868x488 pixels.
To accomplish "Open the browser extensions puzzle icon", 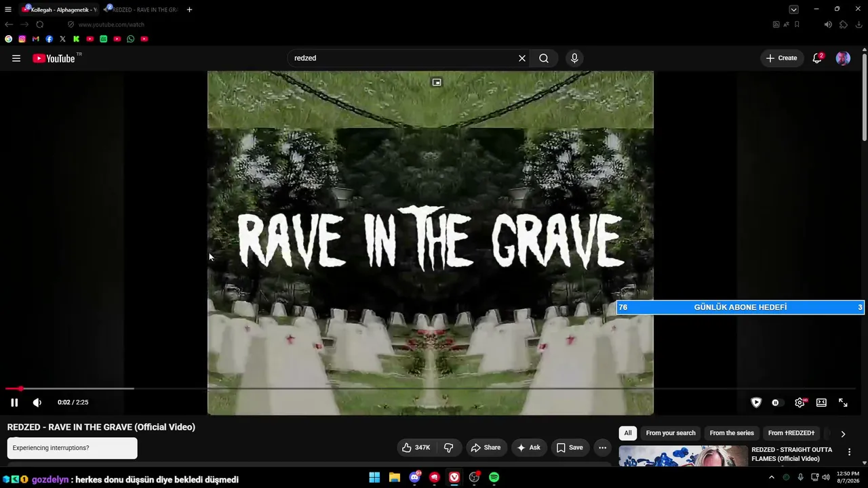I will coord(844,24).
